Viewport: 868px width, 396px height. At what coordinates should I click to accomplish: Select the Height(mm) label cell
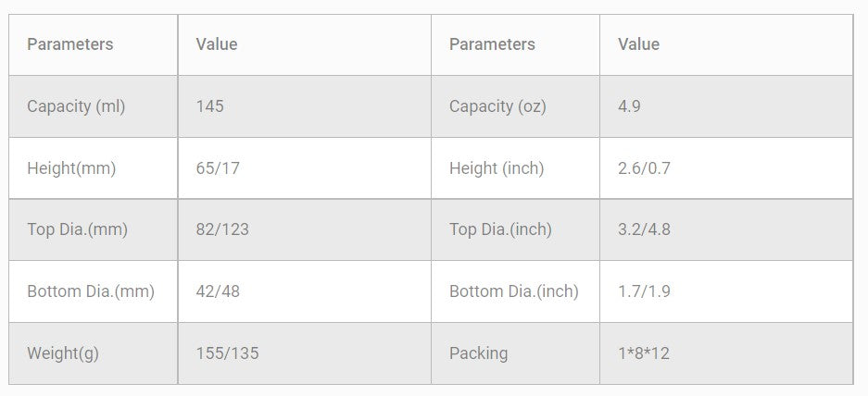tap(71, 168)
